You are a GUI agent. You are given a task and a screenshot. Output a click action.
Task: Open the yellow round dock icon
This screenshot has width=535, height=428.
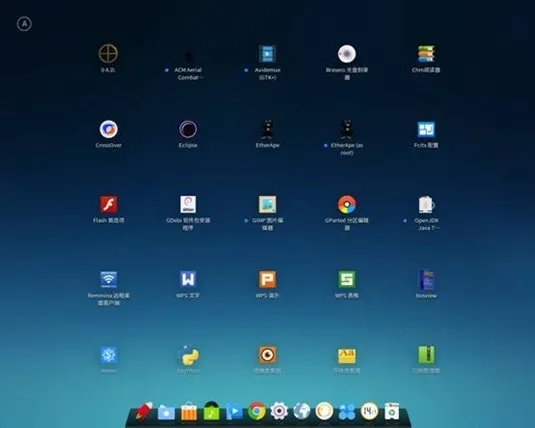click(324, 411)
